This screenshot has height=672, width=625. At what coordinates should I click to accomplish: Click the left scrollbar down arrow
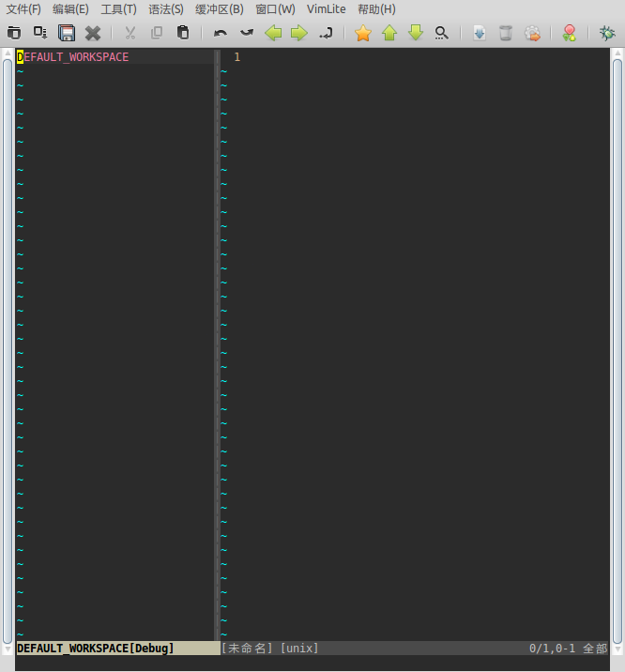tap(8, 649)
